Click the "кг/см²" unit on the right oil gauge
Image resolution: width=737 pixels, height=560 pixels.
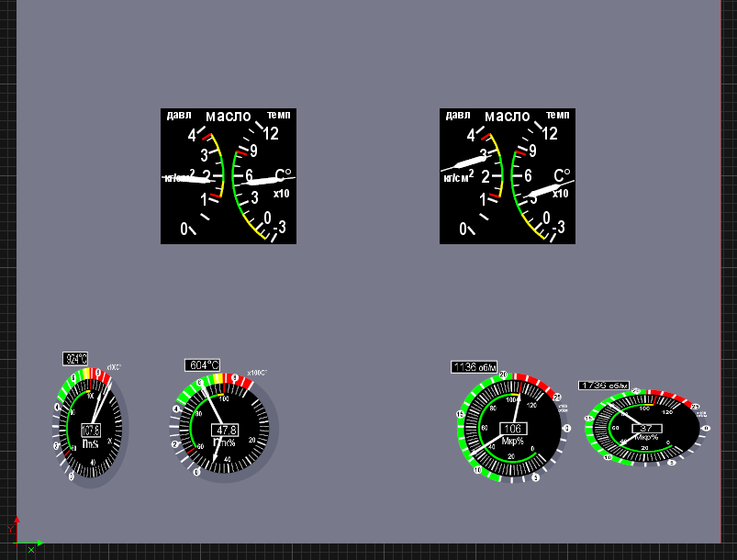pos(459,176)
